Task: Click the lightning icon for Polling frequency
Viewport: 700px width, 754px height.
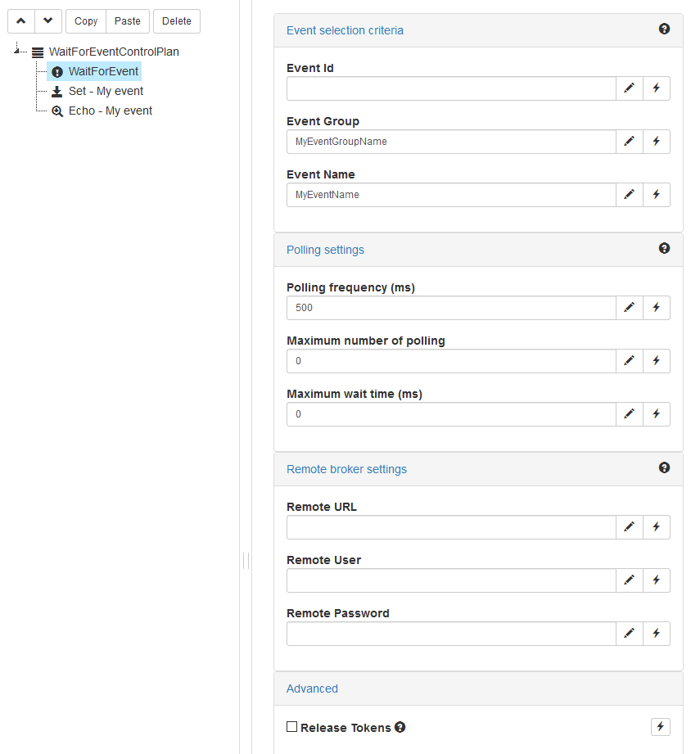Action: (657, 308)
